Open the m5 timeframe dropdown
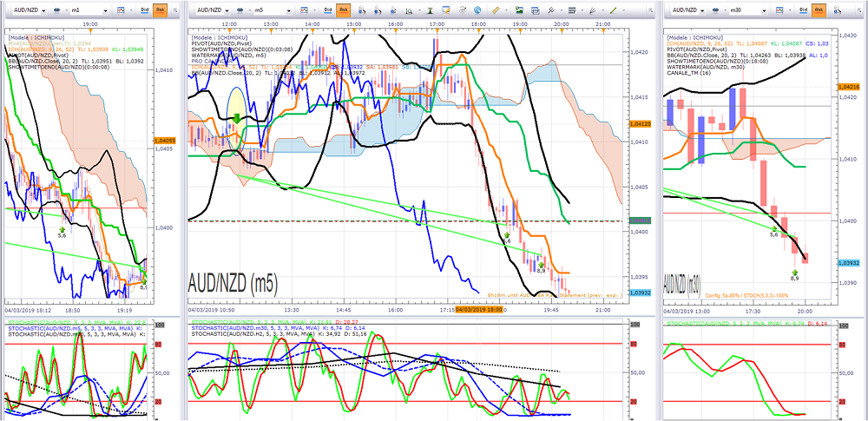This screenshot has height=421, width=868. [x=288, y=10]
